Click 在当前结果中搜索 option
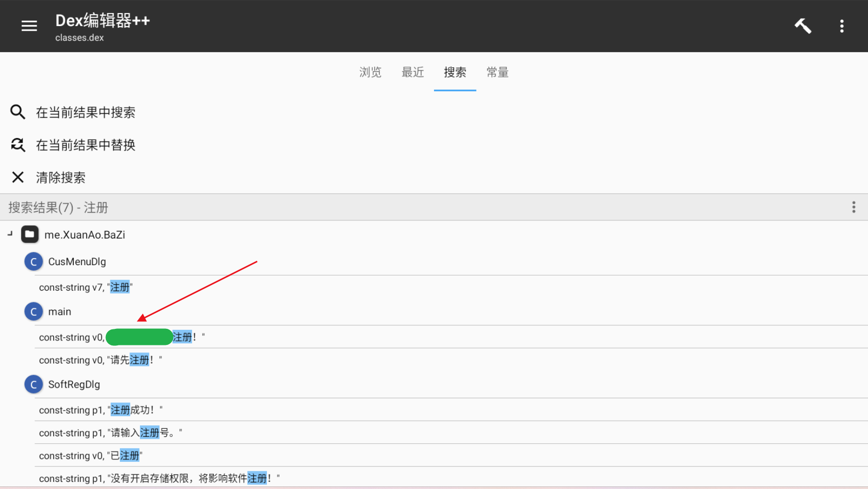 coord(85,112)
